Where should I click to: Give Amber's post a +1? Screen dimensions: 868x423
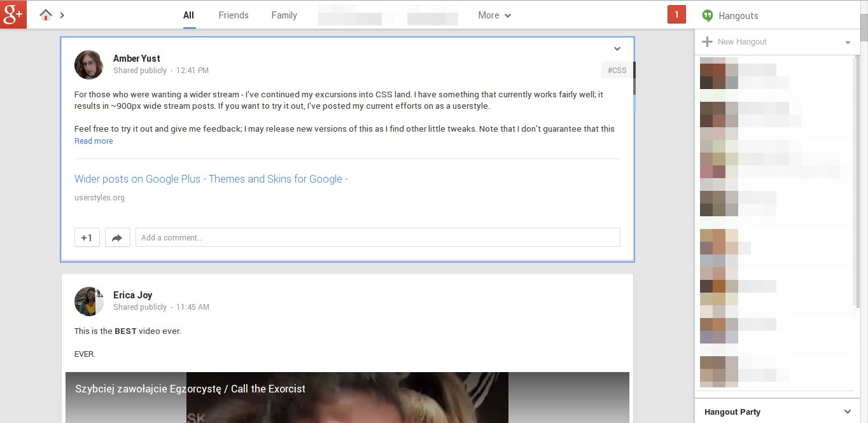click(87, 237)
